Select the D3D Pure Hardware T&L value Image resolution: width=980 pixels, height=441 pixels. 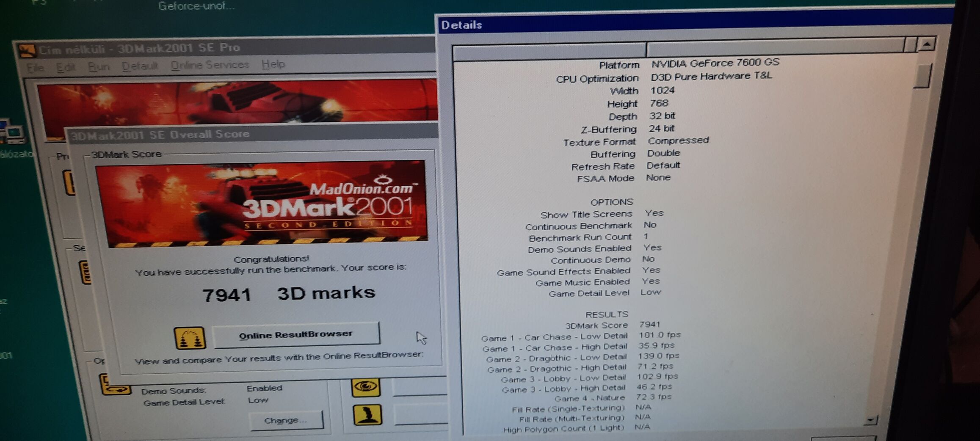(x=711, y=77)
